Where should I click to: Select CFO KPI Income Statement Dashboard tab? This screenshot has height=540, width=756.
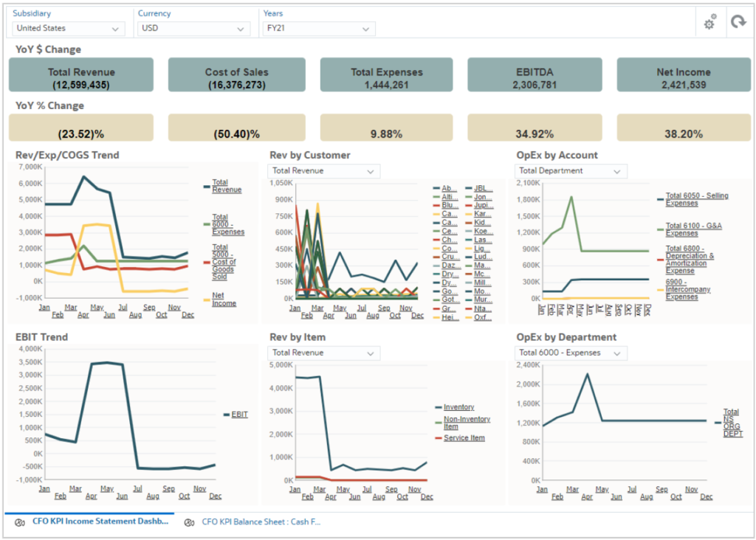(100, 522)
